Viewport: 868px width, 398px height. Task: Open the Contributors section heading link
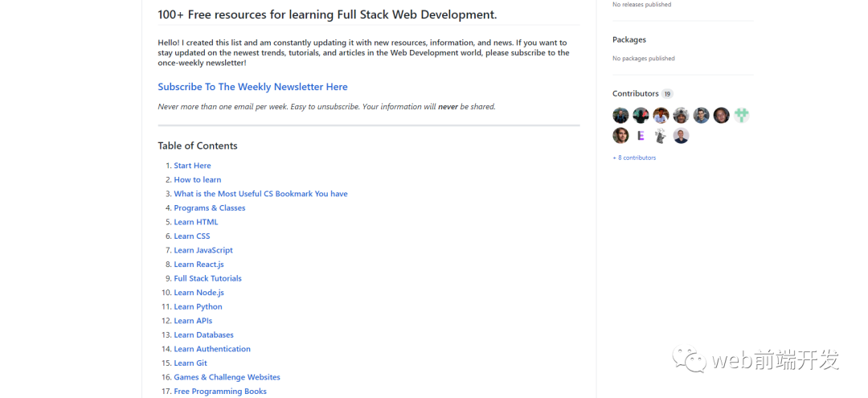tap(636, 93)
